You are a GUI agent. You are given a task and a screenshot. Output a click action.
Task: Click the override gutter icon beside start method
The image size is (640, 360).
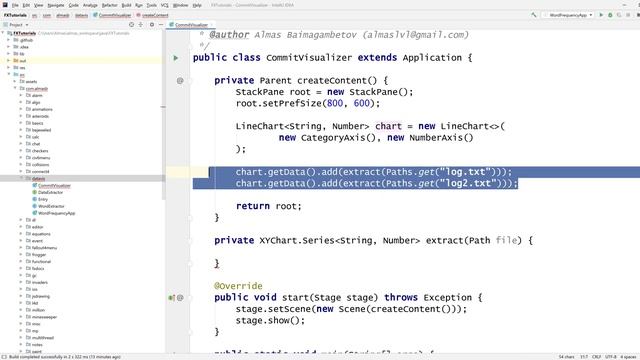[171, 298]
